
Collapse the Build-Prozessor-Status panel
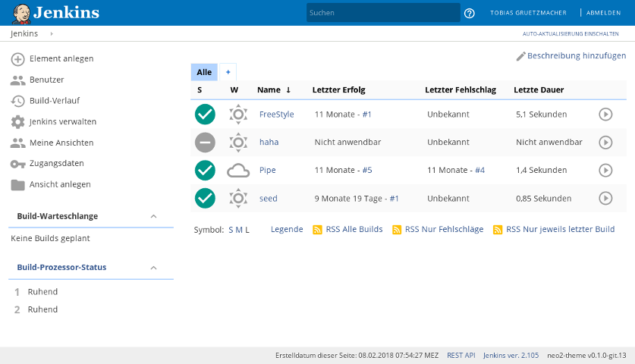pyautogui.click(x=153, y=268)
